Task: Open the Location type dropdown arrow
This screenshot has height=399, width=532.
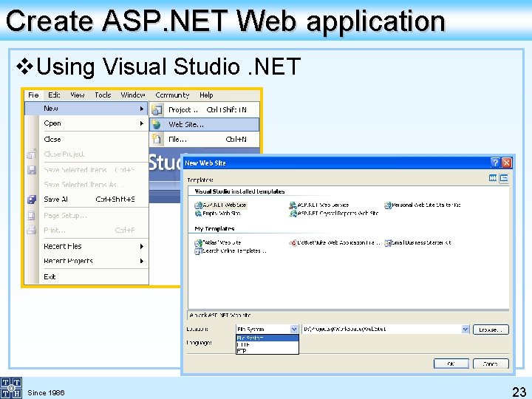Action: [x=294, y=329]
